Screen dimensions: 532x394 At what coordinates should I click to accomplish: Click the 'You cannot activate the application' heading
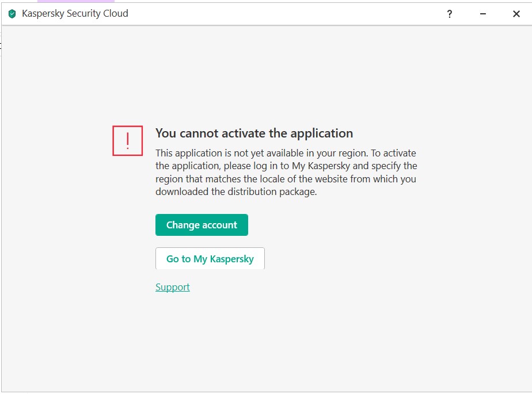click(254, 133)
